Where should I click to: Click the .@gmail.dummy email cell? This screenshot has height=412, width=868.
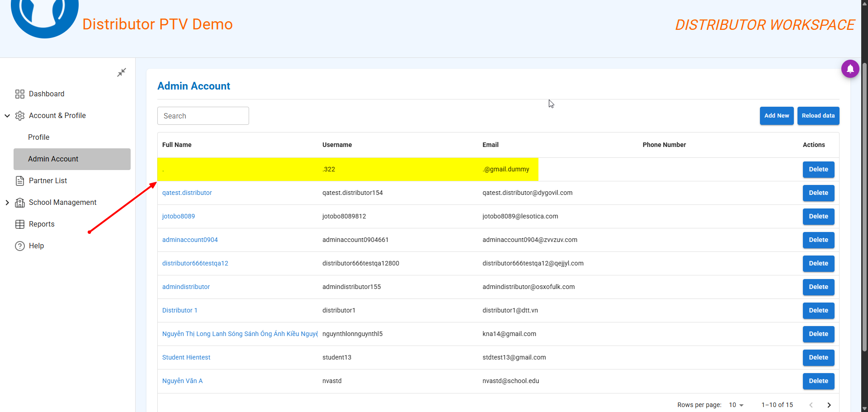(505, 169)
